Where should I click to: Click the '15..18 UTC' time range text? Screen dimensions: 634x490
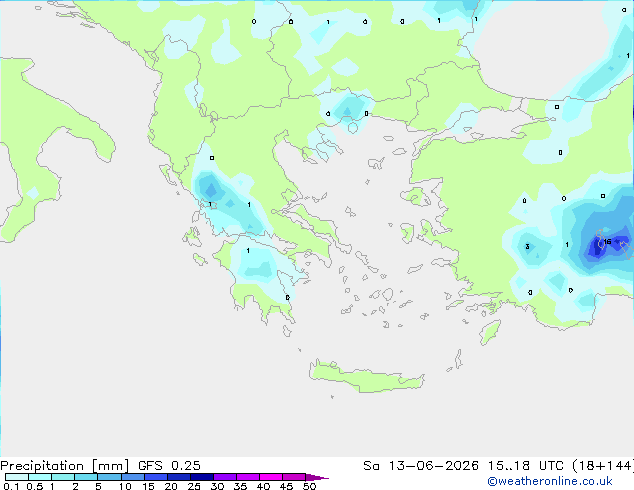(x=525, y=466)
